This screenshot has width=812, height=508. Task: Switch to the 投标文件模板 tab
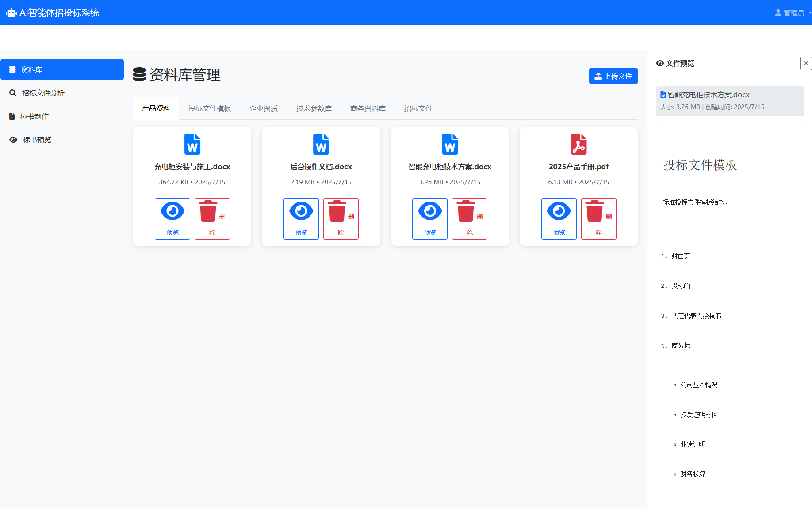(x=210, y=109)
